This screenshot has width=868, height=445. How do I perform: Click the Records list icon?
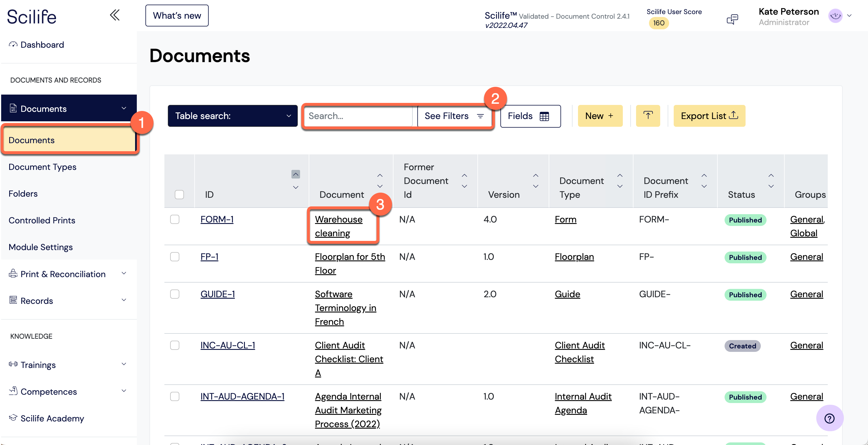(13, 300)
